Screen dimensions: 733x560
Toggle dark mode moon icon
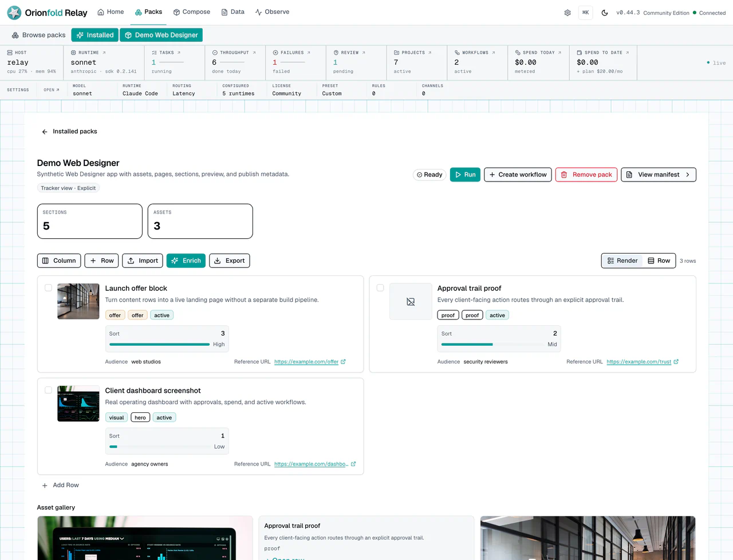coord(605,13)
